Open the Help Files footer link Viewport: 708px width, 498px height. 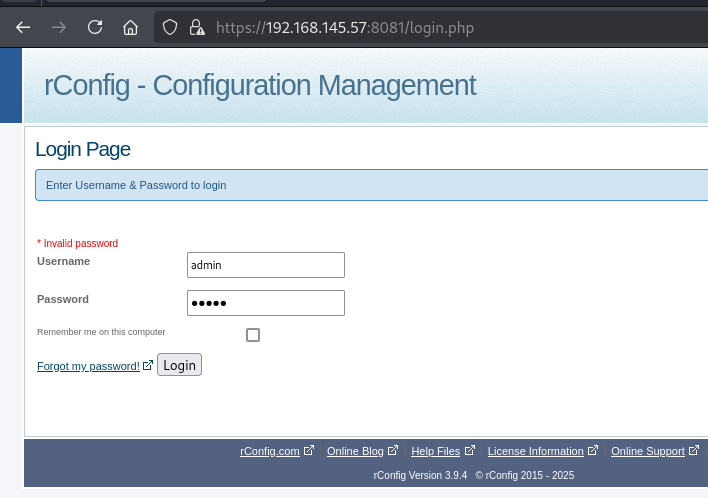(x=436, y=451)
